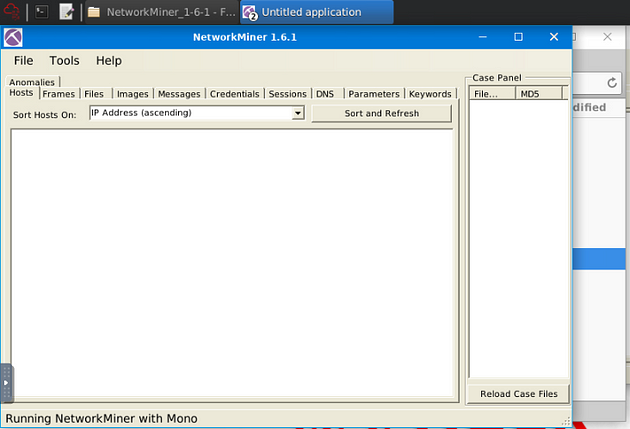The height and width of the screenshot is (429, 630).
Task: Switch to the Frames tab
Action: pyautogui.click(x=59, y=94)
